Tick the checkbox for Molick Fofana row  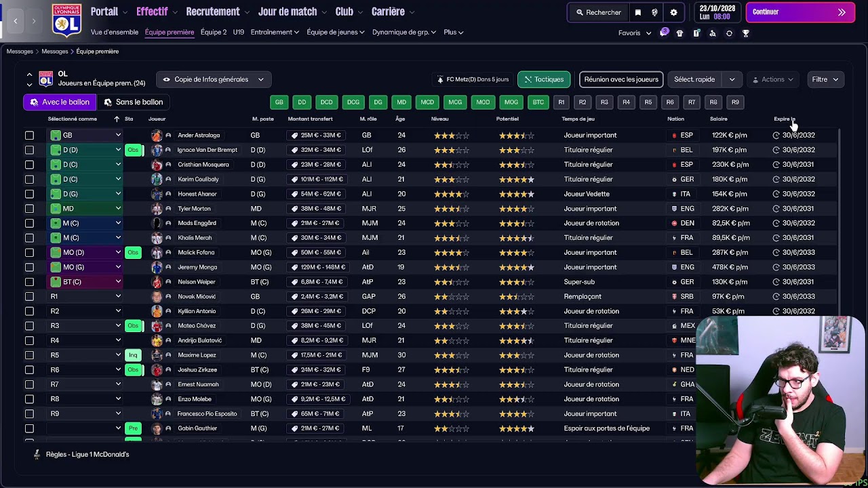[29, 253]
